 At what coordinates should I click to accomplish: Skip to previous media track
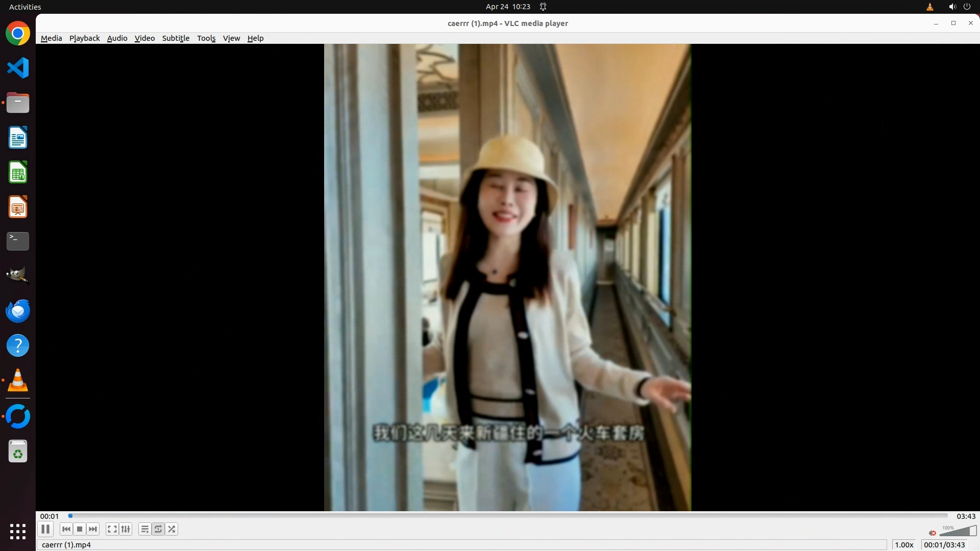coord(66,529)
